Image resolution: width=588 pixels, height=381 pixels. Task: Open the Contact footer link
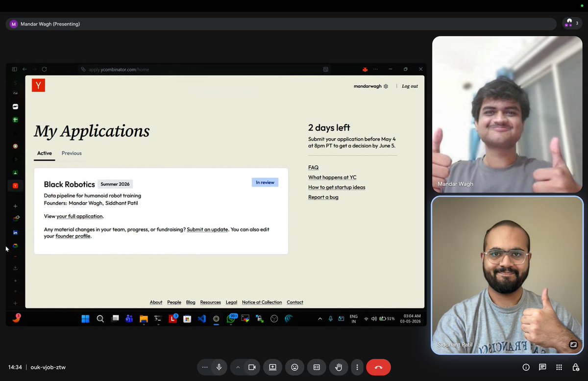[295, 302]
